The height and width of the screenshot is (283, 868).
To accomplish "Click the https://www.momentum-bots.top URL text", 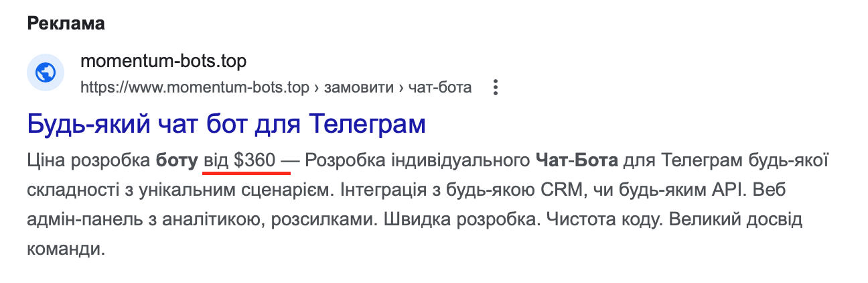I will [195, 88].
